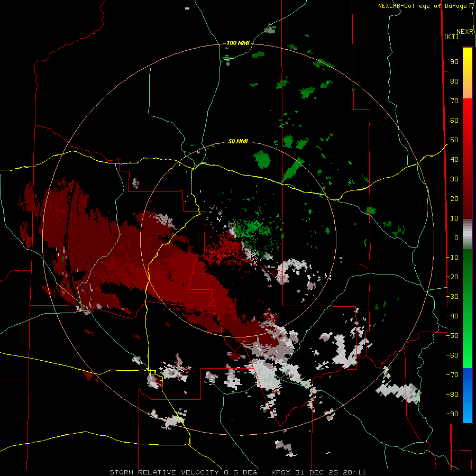
Task: Click the -20 knot scale label
Action: 452,277
